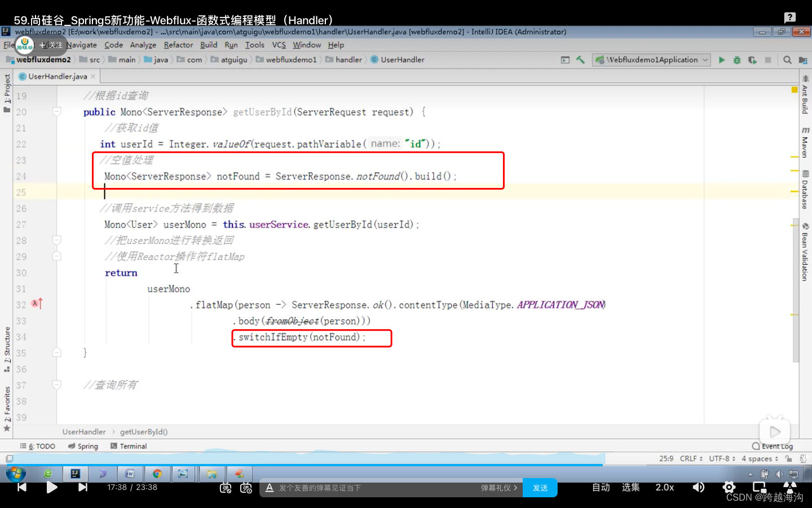
Task: Click the handler breadcrumb folder
Action: pyautogui.click(x=344, y=60)
